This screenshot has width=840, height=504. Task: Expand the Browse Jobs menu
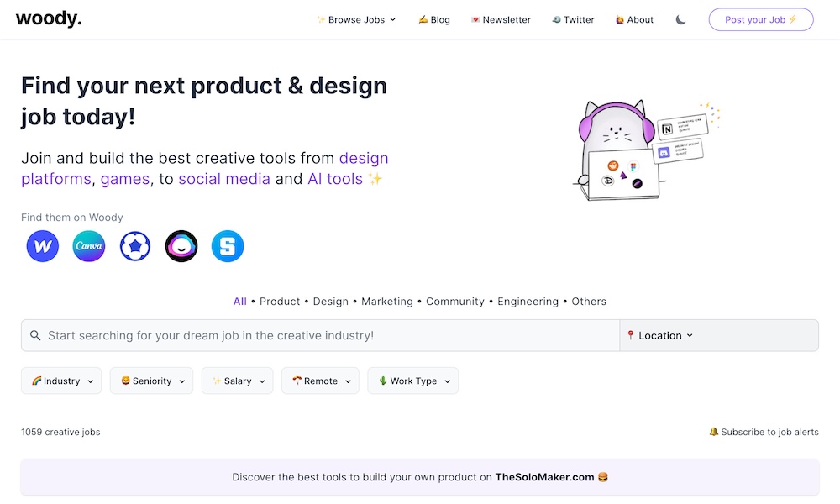pos(356,19)
